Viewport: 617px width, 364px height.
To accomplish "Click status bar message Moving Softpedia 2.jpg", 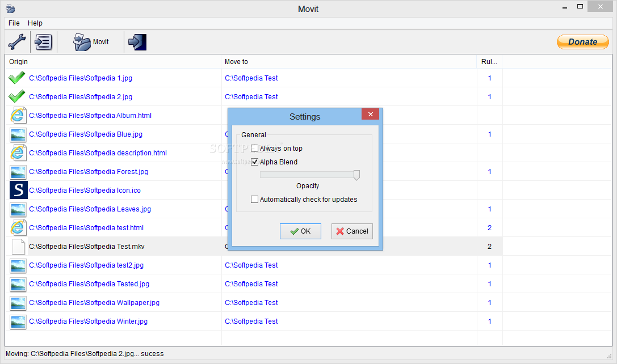I will pyautogui.click(x=85, y=354).
